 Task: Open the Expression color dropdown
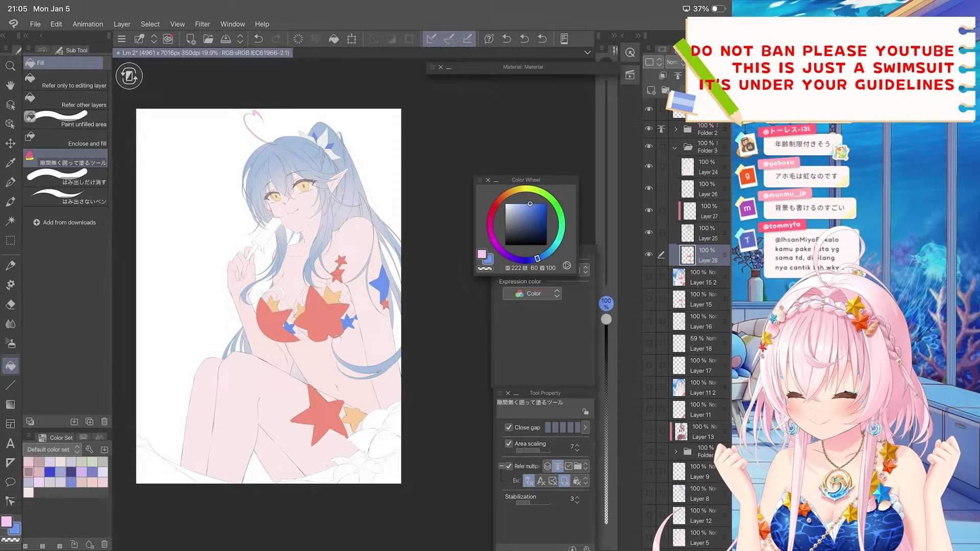[532, 294]
